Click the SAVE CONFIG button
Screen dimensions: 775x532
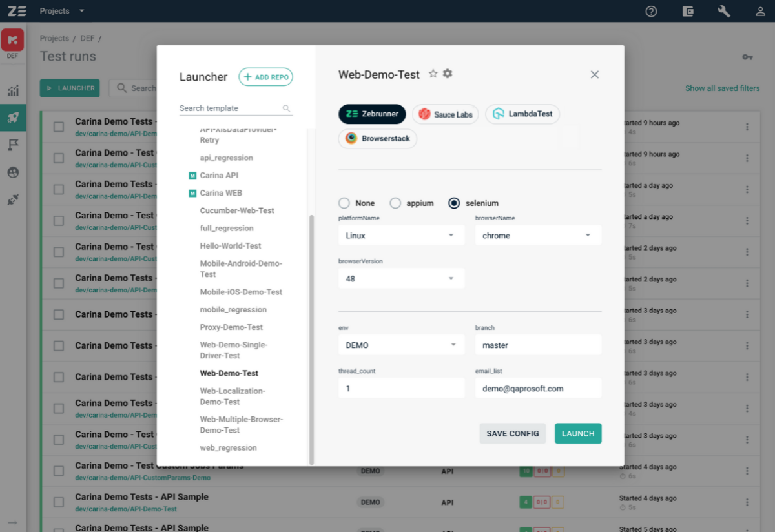tap(513, 433)
